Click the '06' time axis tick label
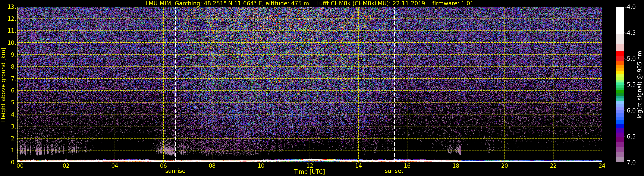 click(x=163, y=166)
